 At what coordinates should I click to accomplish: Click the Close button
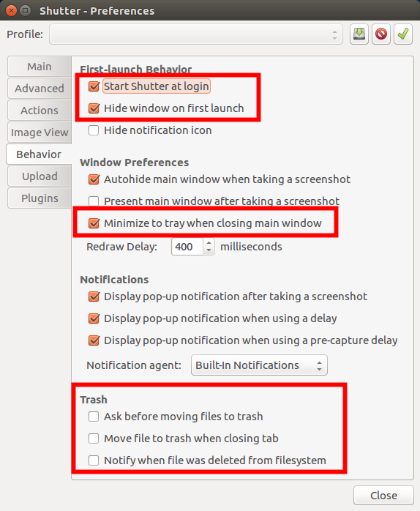pos(383,496)
